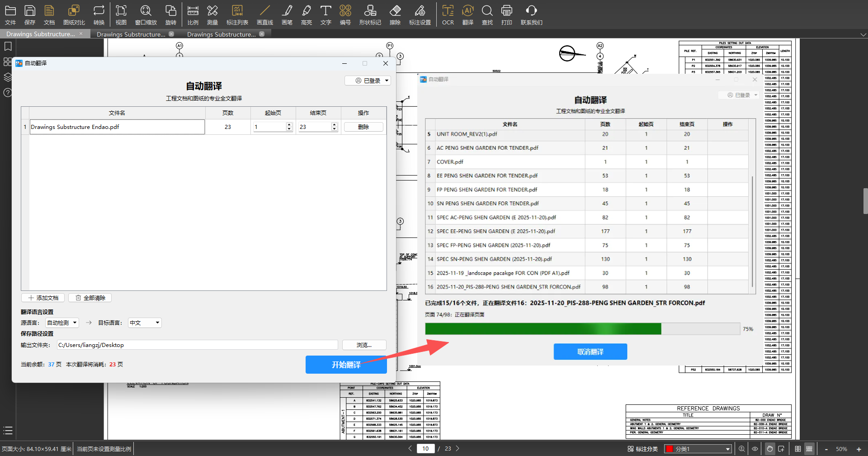
Task: Toggle the eye visibility icon in status bar
Action: (x=755, y=449)
